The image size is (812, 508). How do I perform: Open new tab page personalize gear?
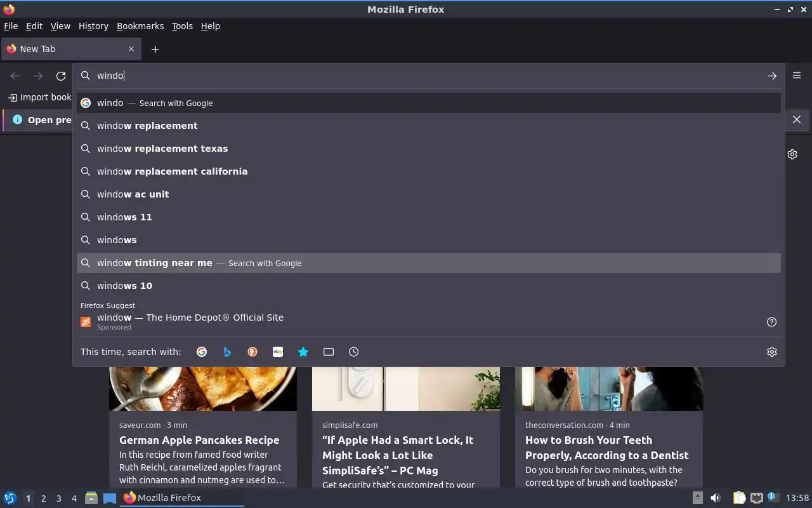click(792, 154)
